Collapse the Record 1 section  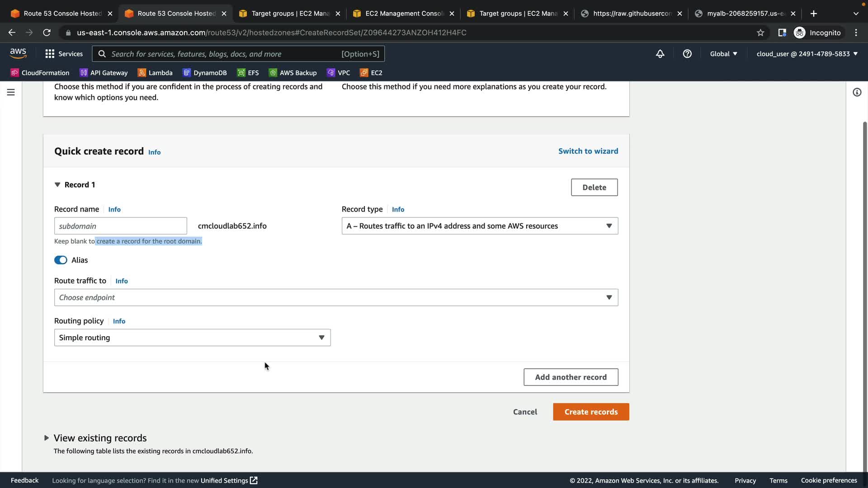pos(57,185)
